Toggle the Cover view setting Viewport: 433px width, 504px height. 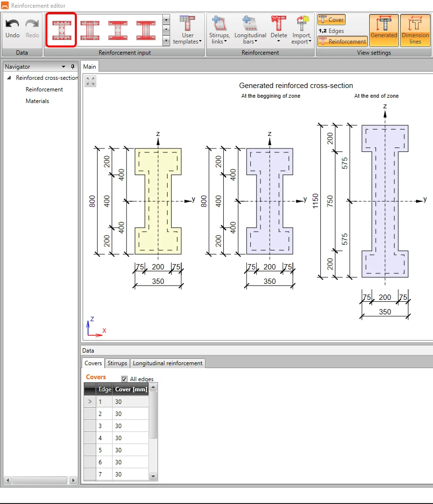point(332,20)
